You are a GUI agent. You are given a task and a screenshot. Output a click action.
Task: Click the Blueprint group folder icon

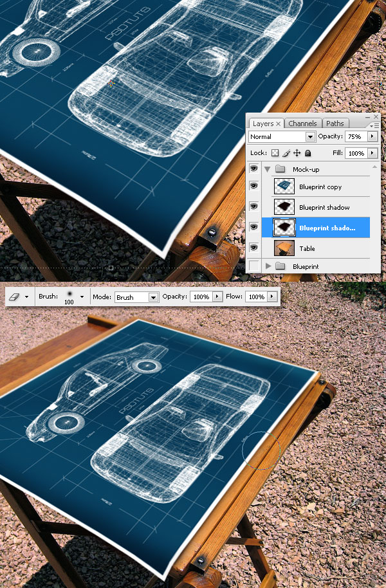coord(279,266)
